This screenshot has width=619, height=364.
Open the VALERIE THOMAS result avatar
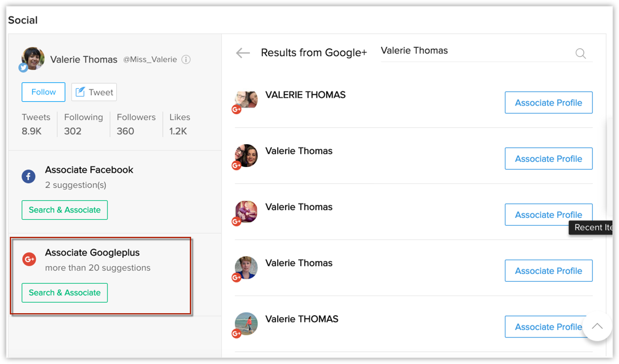(246, 100)
